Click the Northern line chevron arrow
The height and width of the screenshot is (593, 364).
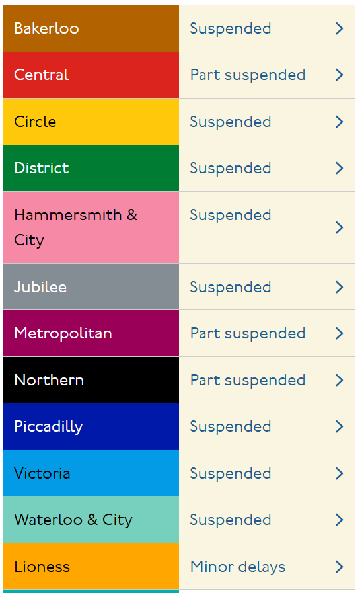(339, 380)
